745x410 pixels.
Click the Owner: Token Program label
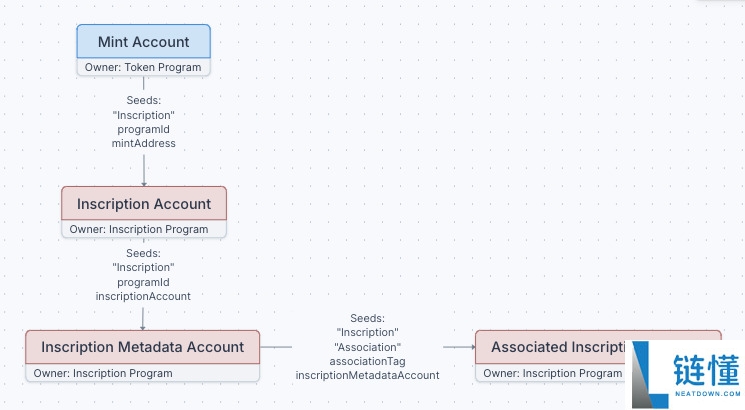143,67
